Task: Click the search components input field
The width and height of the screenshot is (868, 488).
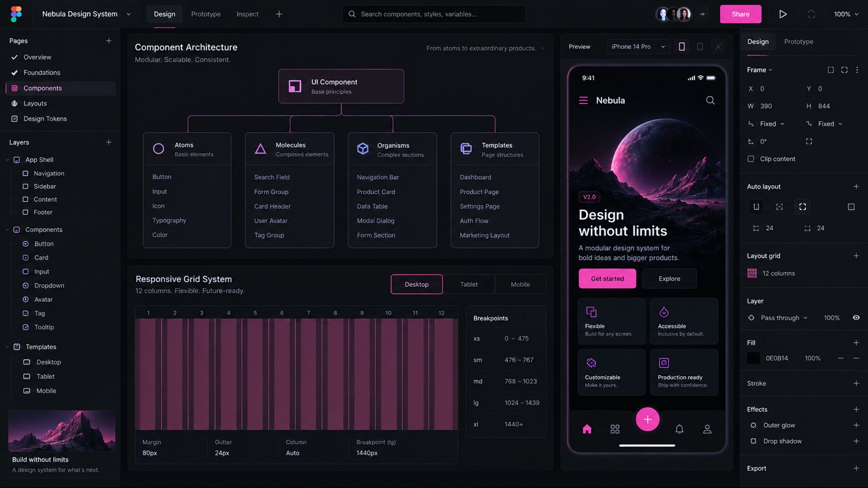Action: coord(434,14)
